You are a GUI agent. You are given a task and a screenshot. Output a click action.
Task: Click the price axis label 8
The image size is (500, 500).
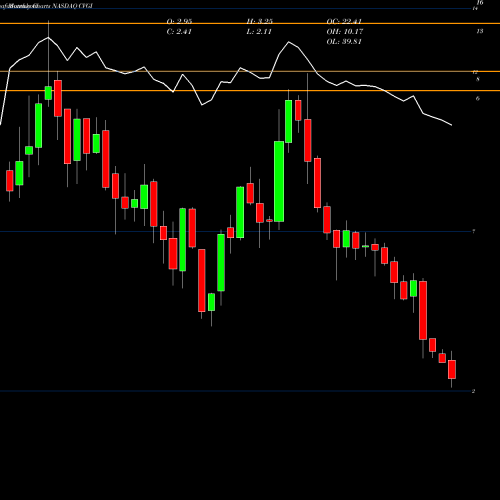click(x=478, y=79)
